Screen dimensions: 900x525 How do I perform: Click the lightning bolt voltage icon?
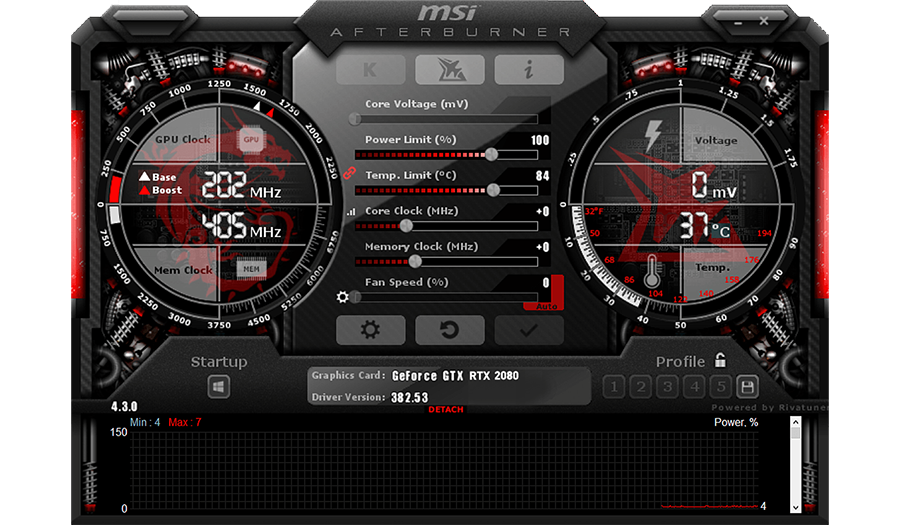tap(653, 136)
